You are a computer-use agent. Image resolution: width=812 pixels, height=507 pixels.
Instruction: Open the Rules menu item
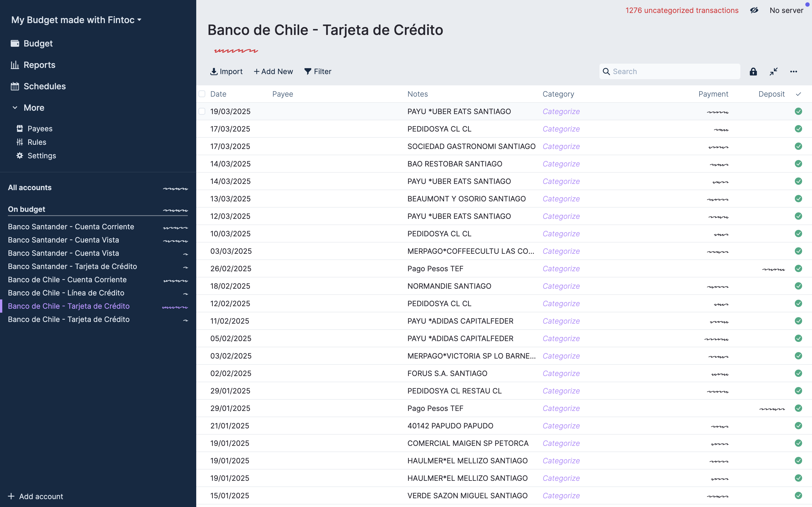point(37,142)
